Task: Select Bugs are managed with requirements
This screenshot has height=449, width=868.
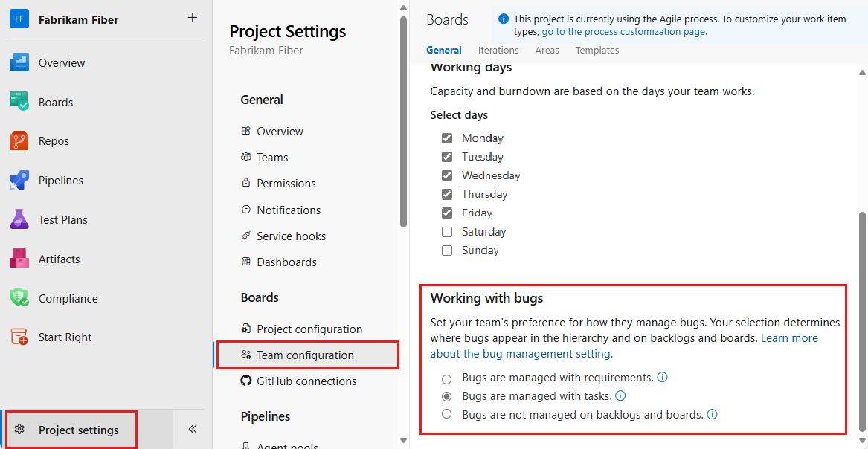Action: tap(446, 378)
